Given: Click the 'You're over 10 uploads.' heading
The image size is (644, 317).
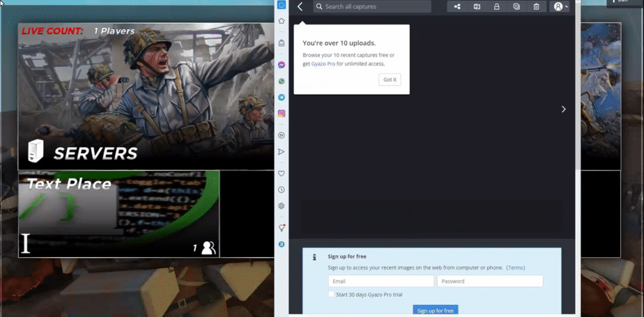Looking at the screenshot, I should click(x=339, y=43).
